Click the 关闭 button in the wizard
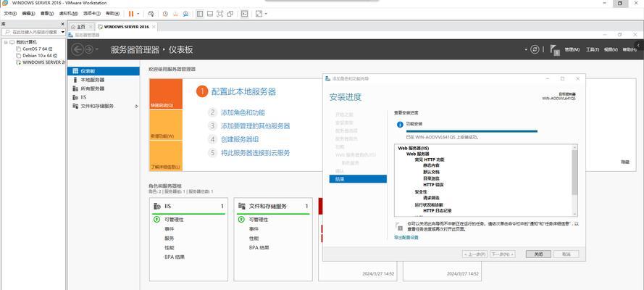Viewport: 644px width, 290px height. coord(538,254)
